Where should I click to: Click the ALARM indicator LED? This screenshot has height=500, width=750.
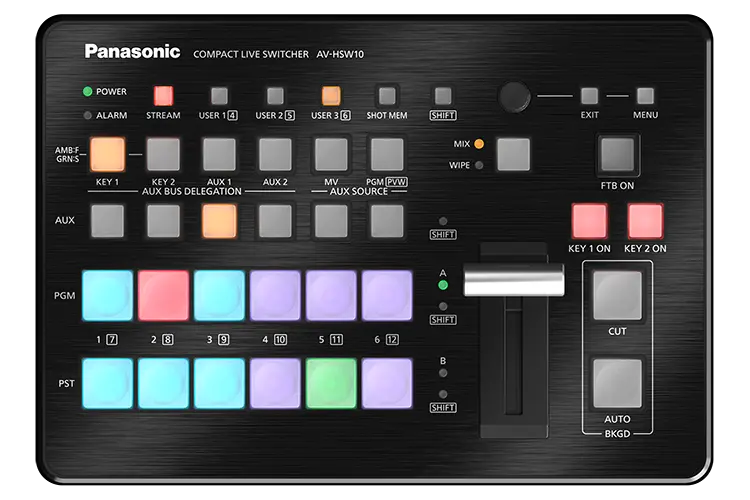(x=88, y=115)
